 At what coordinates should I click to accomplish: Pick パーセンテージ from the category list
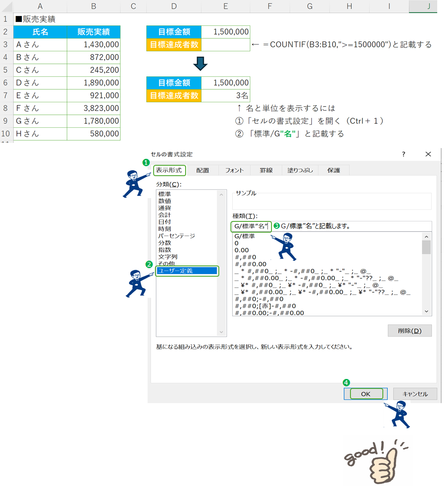tap(176, 236)
